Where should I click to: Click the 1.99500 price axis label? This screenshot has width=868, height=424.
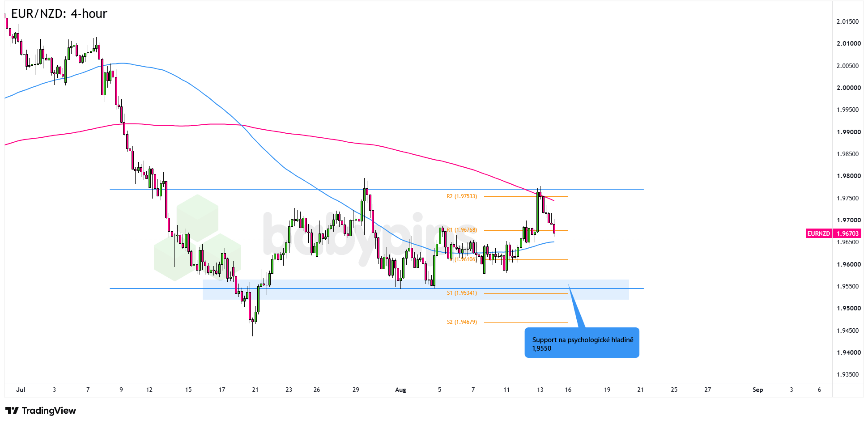point(848,110)
